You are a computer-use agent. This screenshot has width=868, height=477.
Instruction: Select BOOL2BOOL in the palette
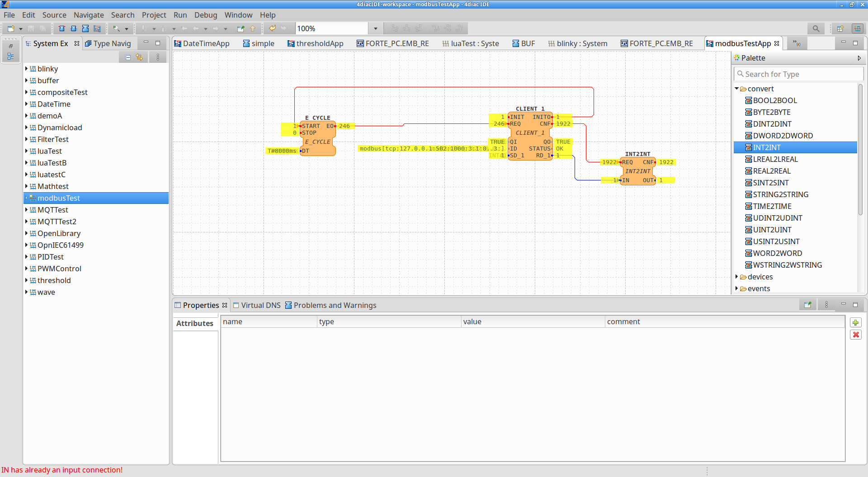pos(774,100)
